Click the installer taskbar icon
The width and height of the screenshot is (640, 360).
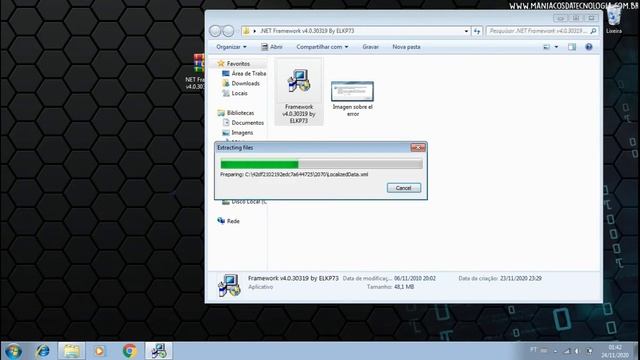click(x=159, y=351)
